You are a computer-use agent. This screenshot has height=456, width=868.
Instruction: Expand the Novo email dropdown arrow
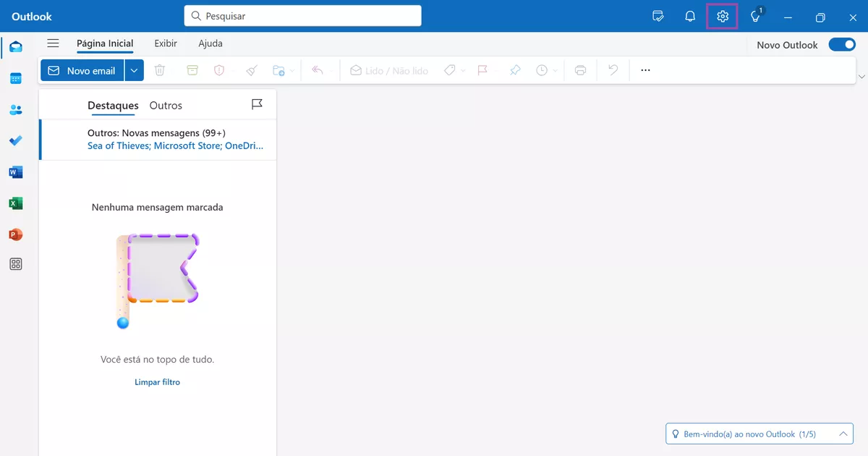pyautogui.click(x=135, y=69)
